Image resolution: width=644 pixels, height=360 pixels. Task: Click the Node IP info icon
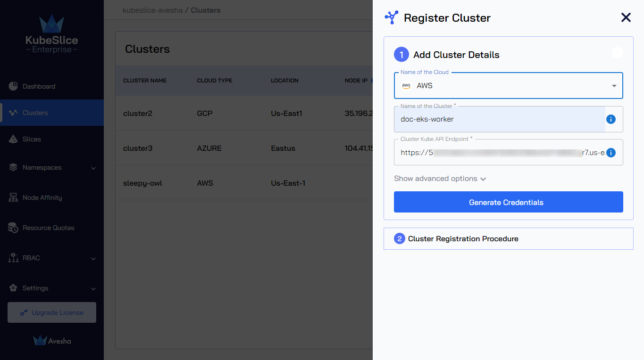pyautogui.click(x=372, y=80)
